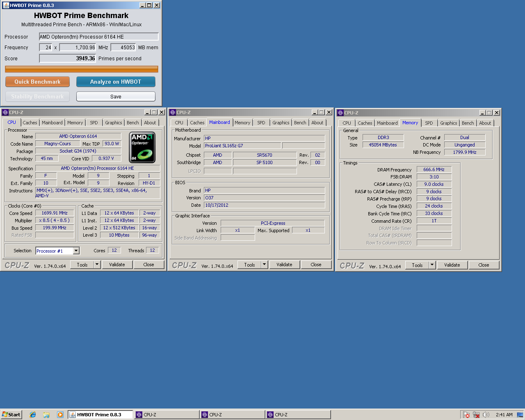The height and width of the screenshot is (420, 525).
Task: Switch to HWBOT Prime 0.8.3 taskbar button
Action: point(100,415)
